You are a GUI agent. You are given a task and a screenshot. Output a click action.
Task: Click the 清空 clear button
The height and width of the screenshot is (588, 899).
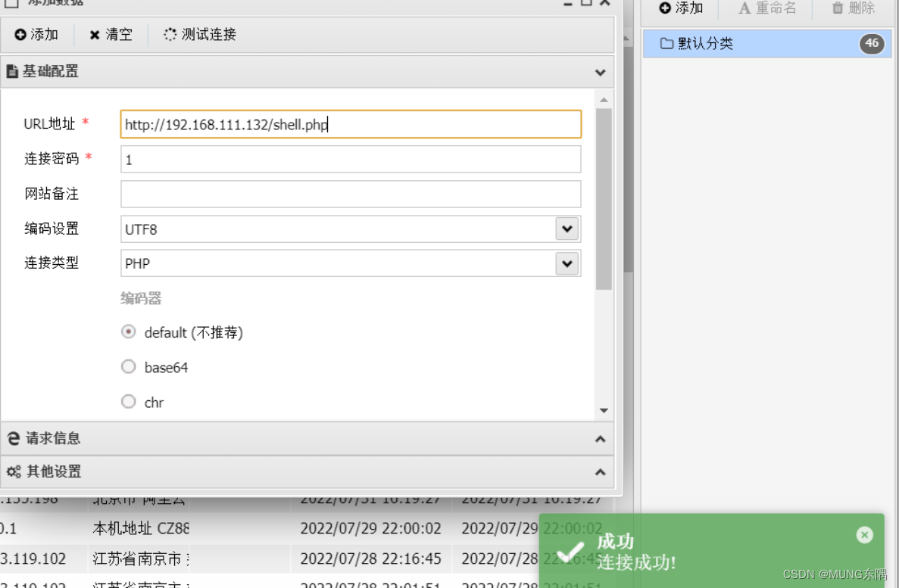click(x=111, y=34)
